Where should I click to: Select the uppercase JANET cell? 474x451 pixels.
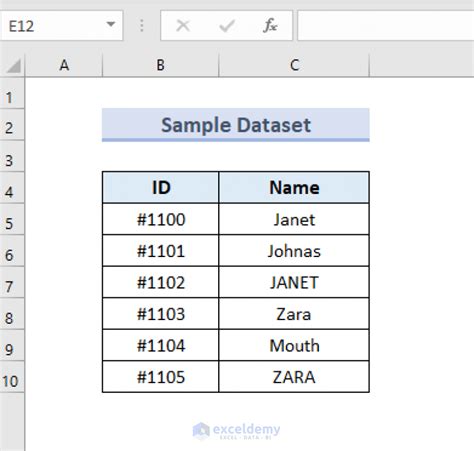tap(294, 282)
